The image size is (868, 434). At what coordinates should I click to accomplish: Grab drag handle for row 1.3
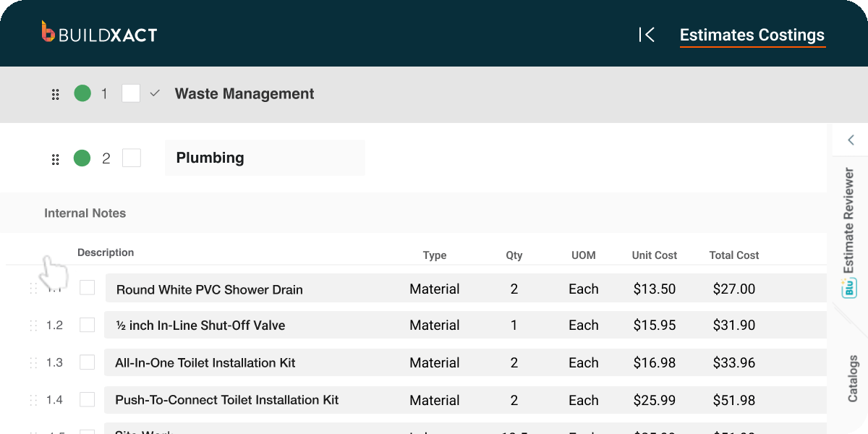point(33,362)
